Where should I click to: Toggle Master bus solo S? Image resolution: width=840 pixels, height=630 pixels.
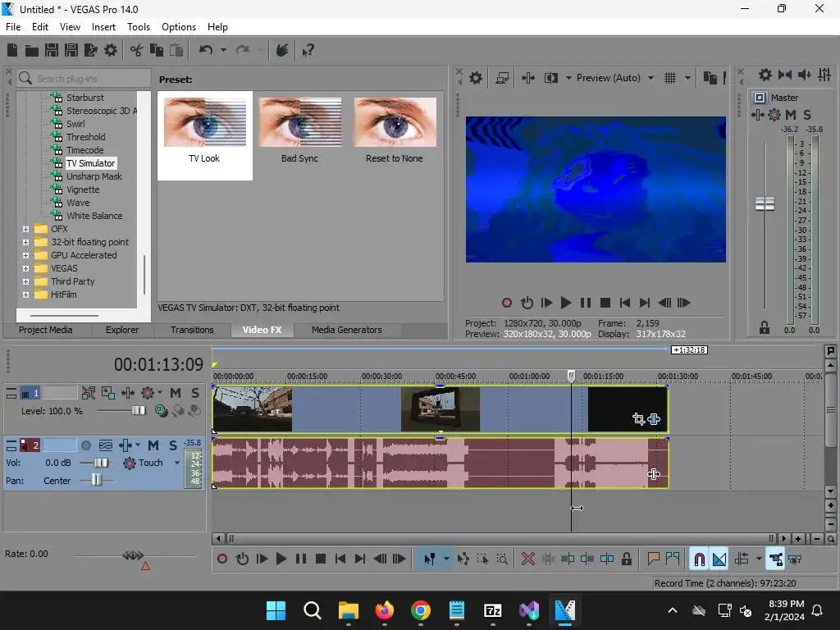[x=807, y=115]
